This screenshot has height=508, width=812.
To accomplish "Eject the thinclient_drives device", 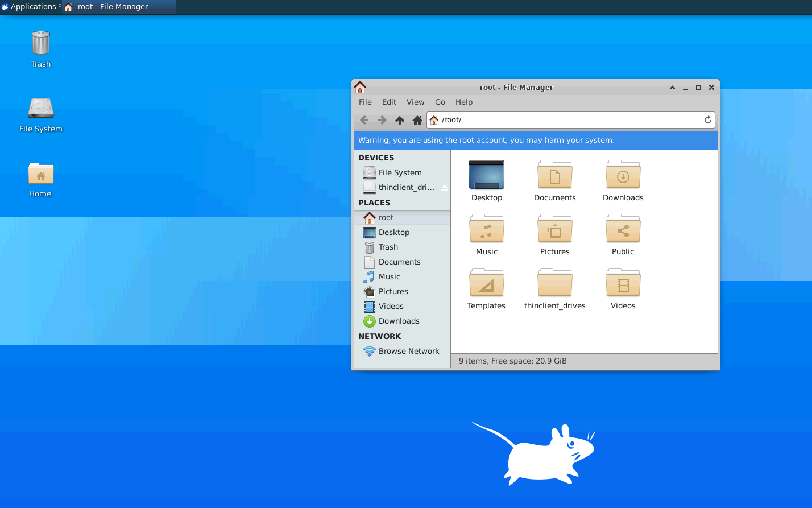I will [x=444, y=187].
